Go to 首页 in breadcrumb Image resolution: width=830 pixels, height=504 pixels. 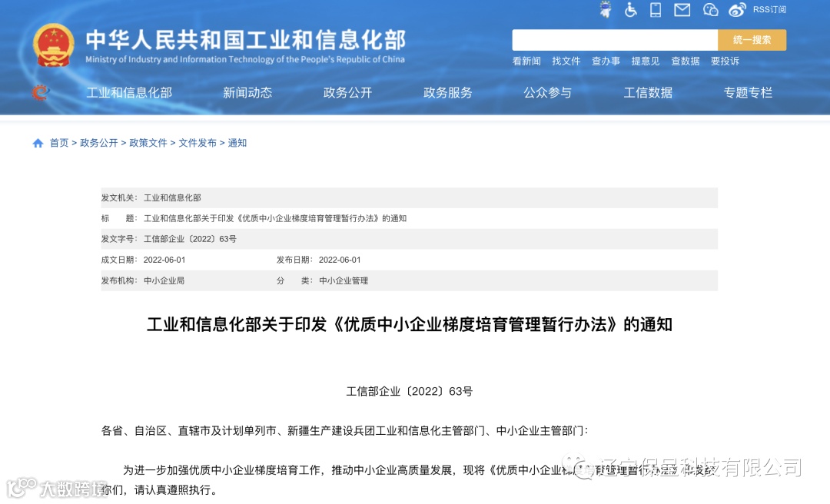tap(58, 143)
